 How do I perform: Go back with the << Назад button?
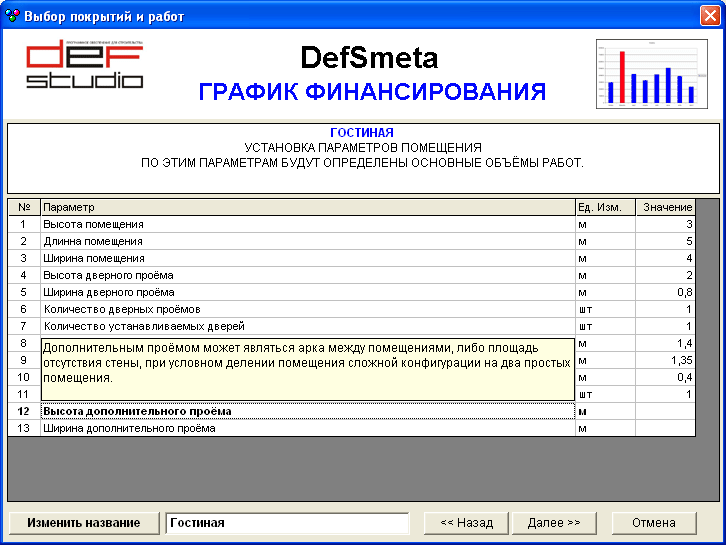pos(466,523)
